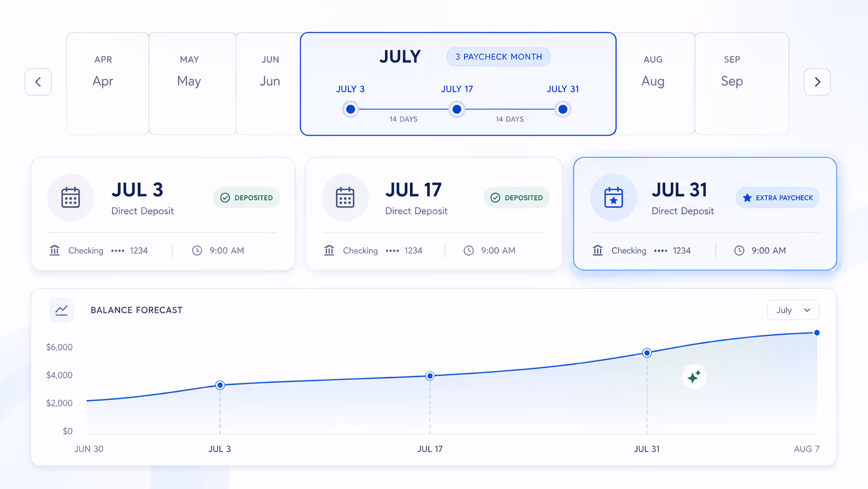Switch to the Aug month tab
Viewport: 868px width, 489px height.
[x=655, y=84]
